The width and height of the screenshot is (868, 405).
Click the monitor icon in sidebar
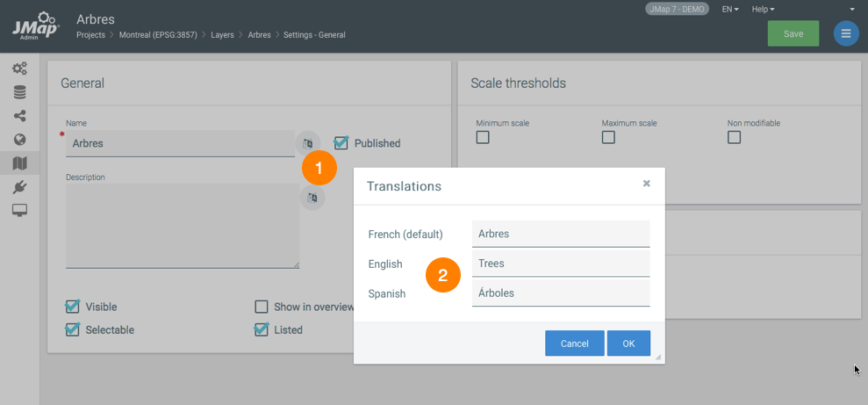pos(19,211)
